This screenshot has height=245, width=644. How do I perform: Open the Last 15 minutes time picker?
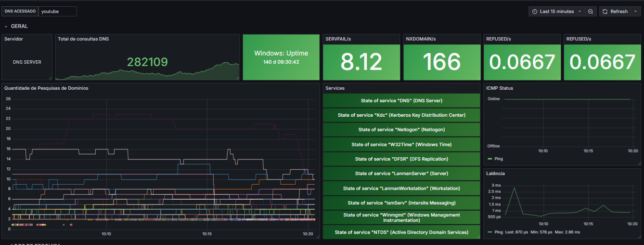click(x=556, y=11)
